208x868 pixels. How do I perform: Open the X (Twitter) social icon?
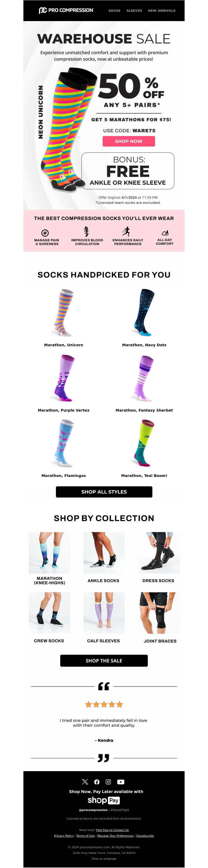85,782
